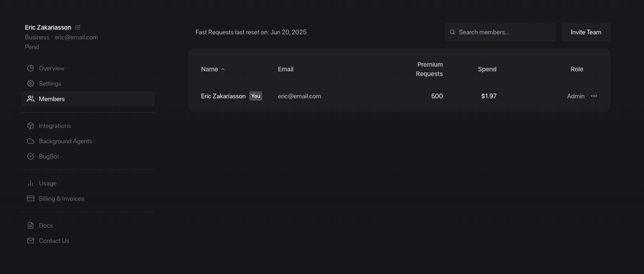
Task: Click the Integrations cube icon
Action: [x=31, y=126]
